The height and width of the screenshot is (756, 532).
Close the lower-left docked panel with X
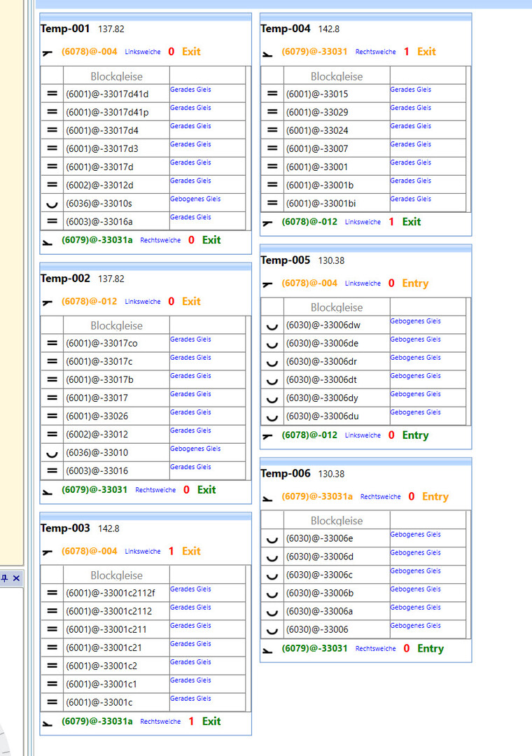(x=16, y=577)
